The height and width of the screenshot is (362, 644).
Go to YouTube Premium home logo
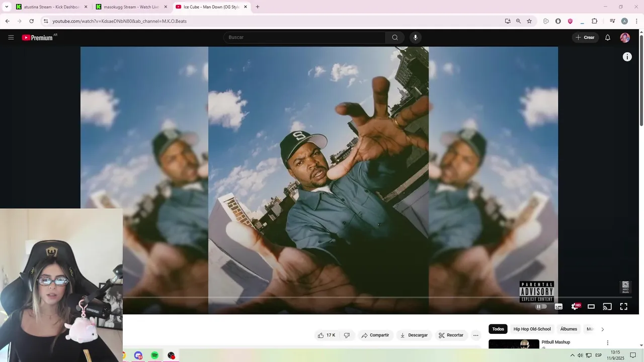point(38,38)
